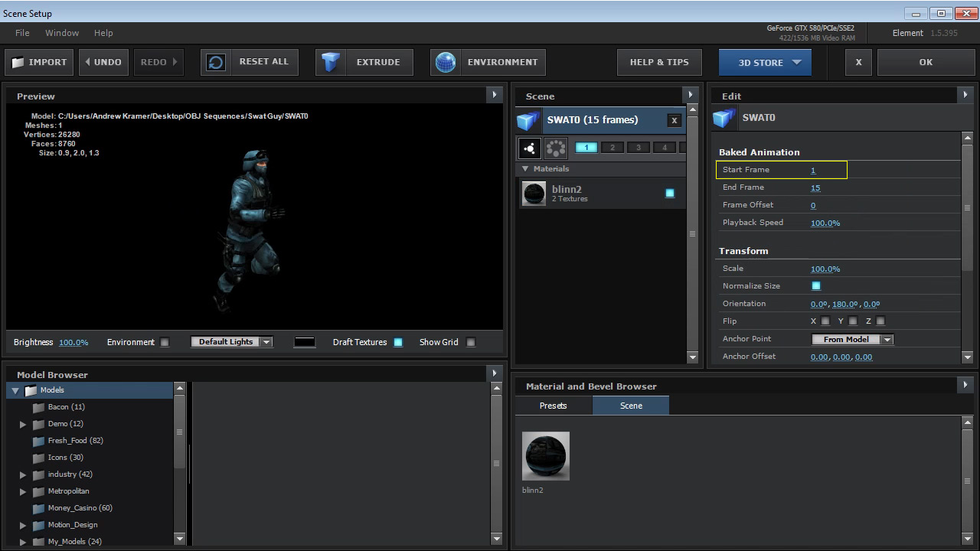Screen dimensions: 980x551
Task: Toggle the Draft Textures checkbox
Action: point(398,342)
